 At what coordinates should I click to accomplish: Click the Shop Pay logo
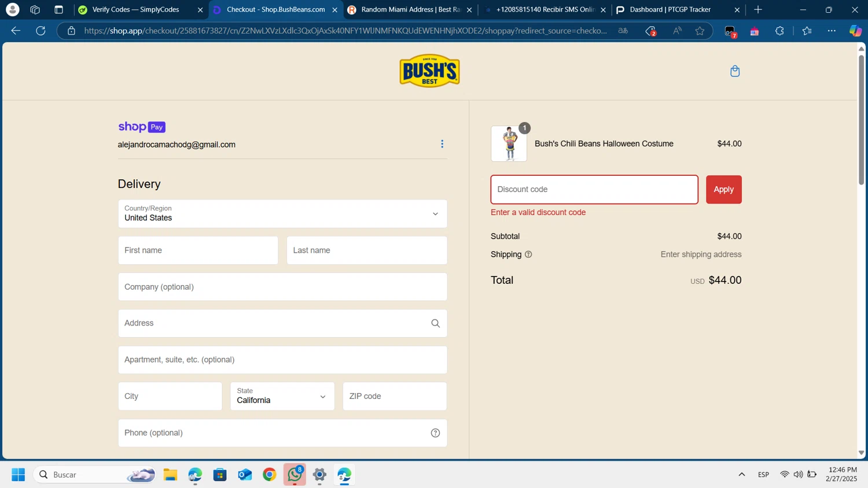142,127
